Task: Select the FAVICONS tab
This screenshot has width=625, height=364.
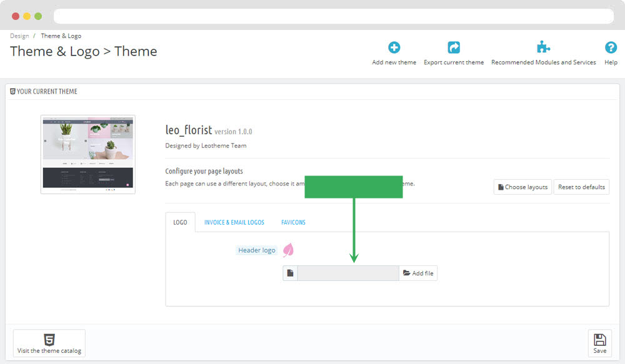Action: pos(293,222)
